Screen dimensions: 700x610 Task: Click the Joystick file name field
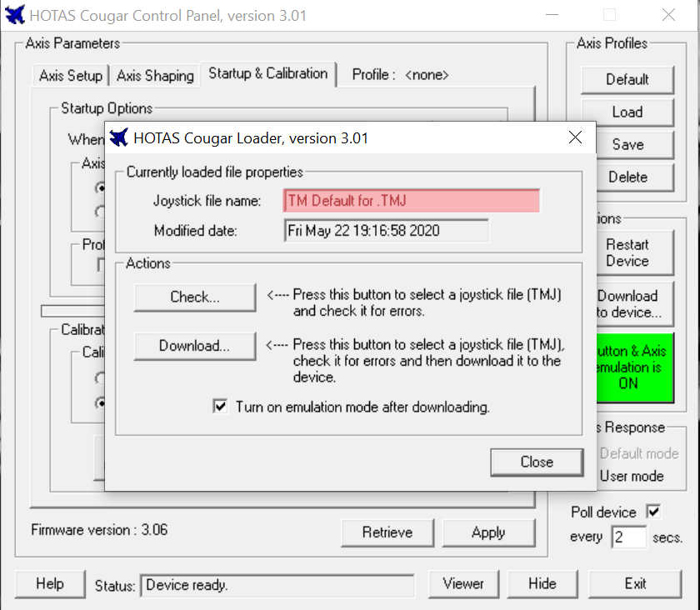(x=411, y=201)
